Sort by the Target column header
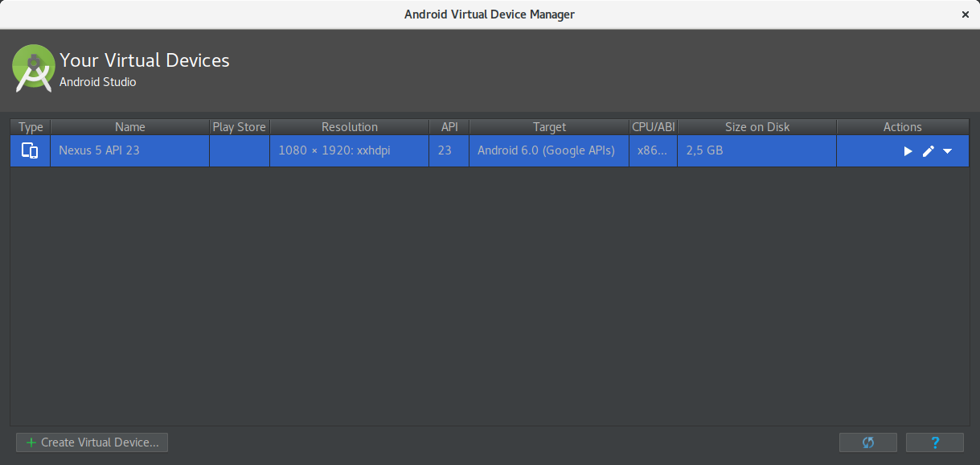Screen dimensions: 980x465 549,127
